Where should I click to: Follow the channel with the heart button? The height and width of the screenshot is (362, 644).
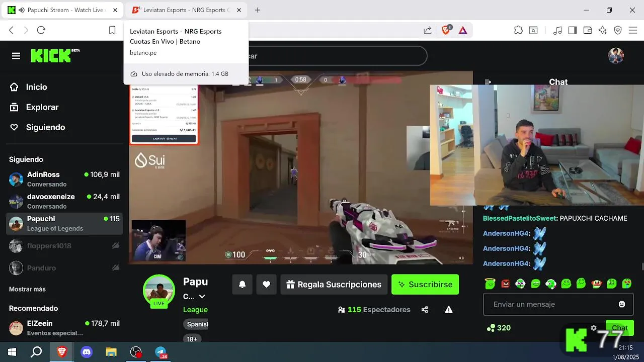[266, 285]
